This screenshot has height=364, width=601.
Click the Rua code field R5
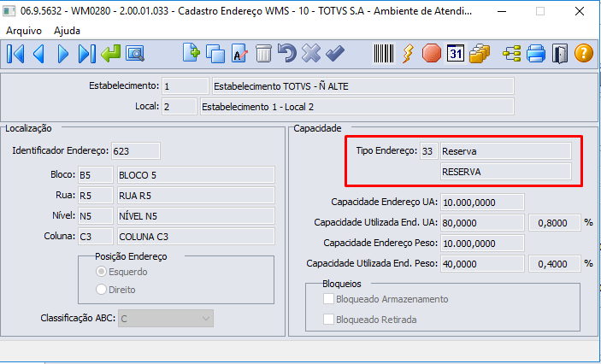(96, 196)
